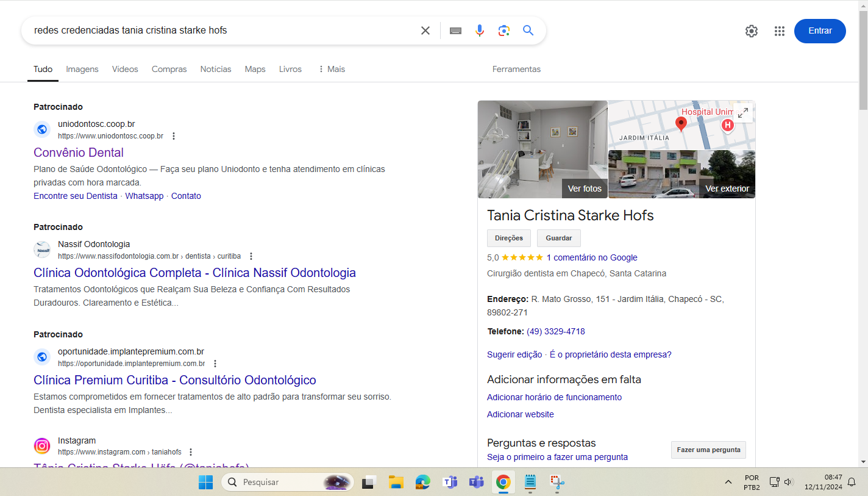
Task: Open options menu for Nassif Odontologia ad
Action: click(251, 256)
